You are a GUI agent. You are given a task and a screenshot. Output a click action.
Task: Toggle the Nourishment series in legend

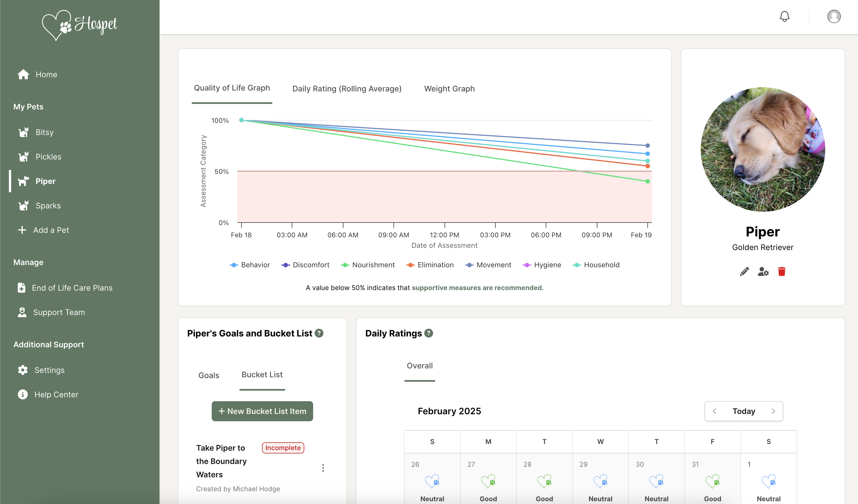pos(368,265)
